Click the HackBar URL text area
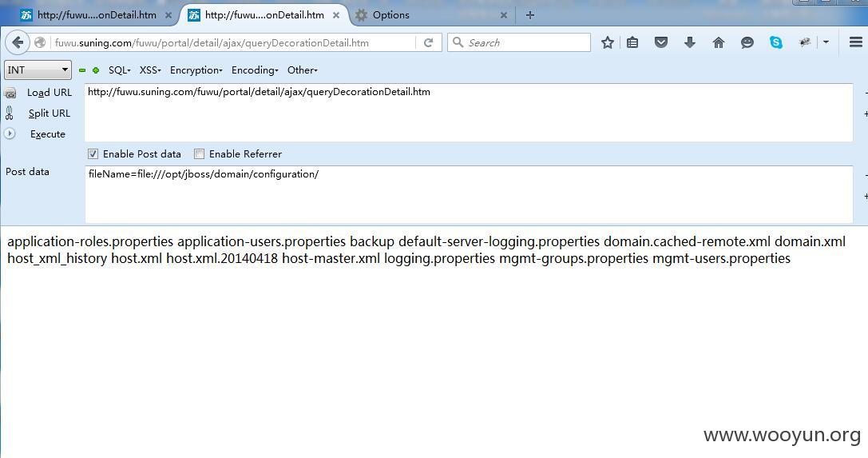Viewport: 868px width, 458px height. (468, 113)
